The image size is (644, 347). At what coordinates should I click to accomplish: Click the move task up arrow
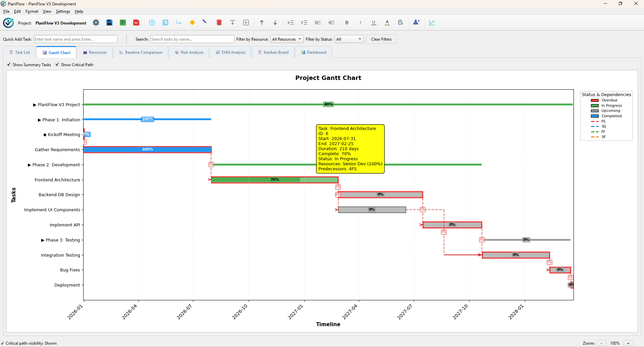coord(262,23)
